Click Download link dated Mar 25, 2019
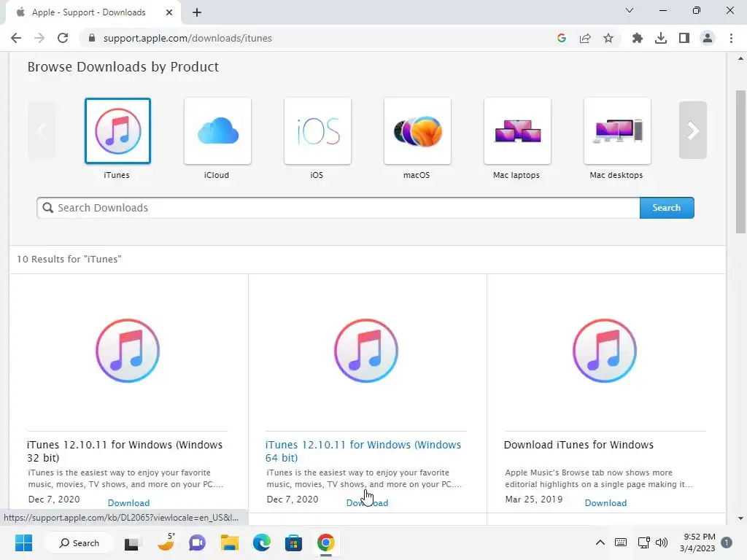This screenshot has height=560, width=747. tap(605, 503)
